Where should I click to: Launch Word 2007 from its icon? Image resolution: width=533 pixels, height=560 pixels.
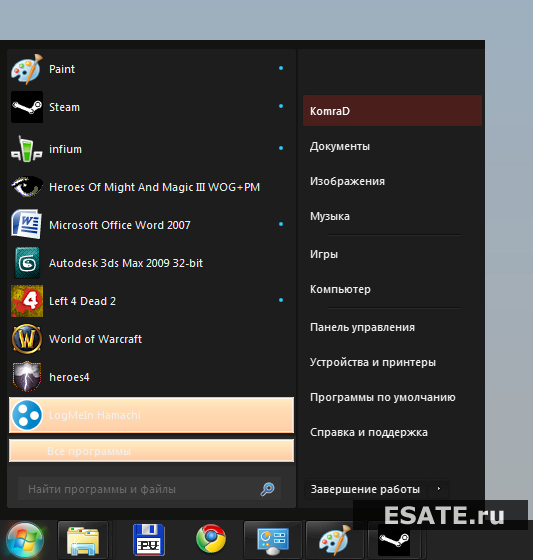27,224
